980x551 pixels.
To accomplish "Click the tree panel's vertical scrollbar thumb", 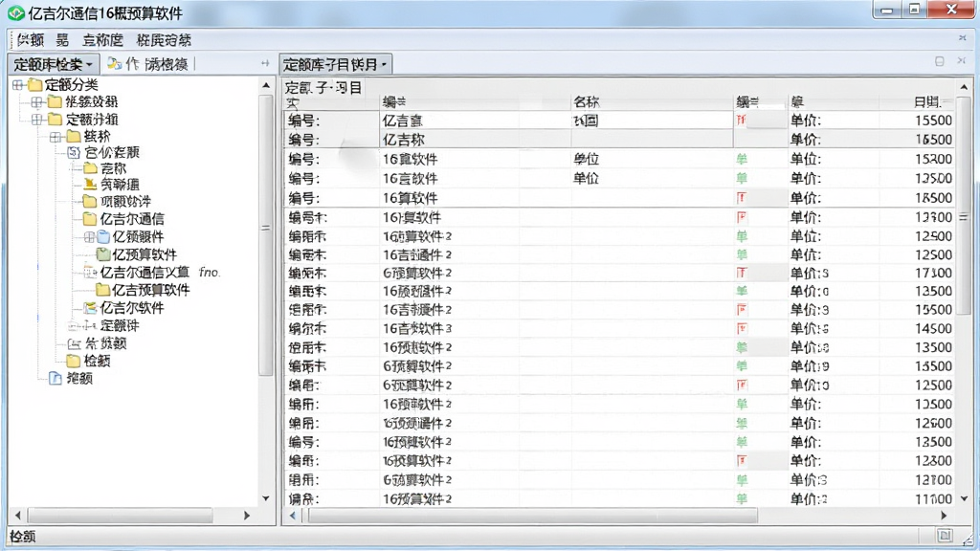I will [x=266, y=234].
